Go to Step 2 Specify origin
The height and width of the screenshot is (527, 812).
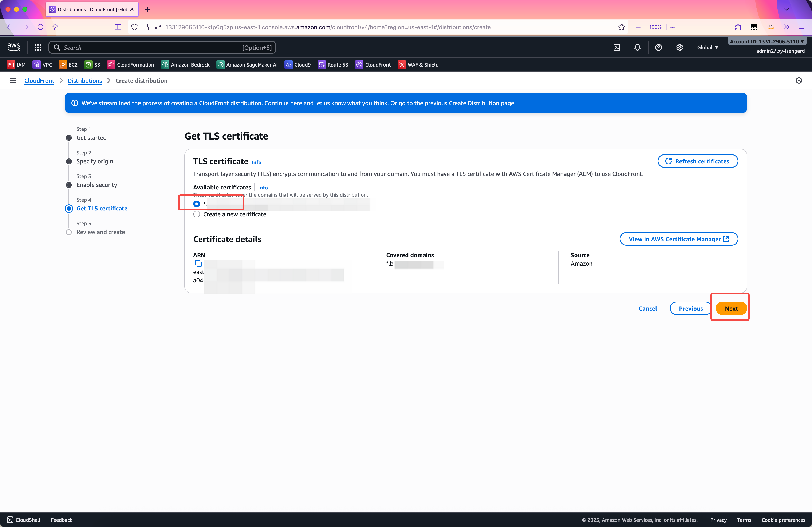[x=95, y=161]
